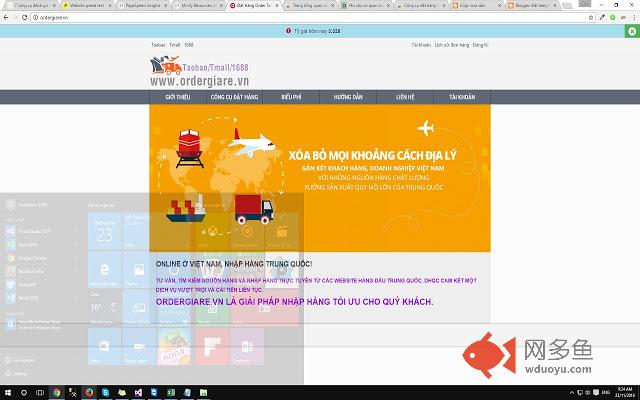Open Excel from the taskbar
This screenshot has height=400, width=640.
point(171,393)
